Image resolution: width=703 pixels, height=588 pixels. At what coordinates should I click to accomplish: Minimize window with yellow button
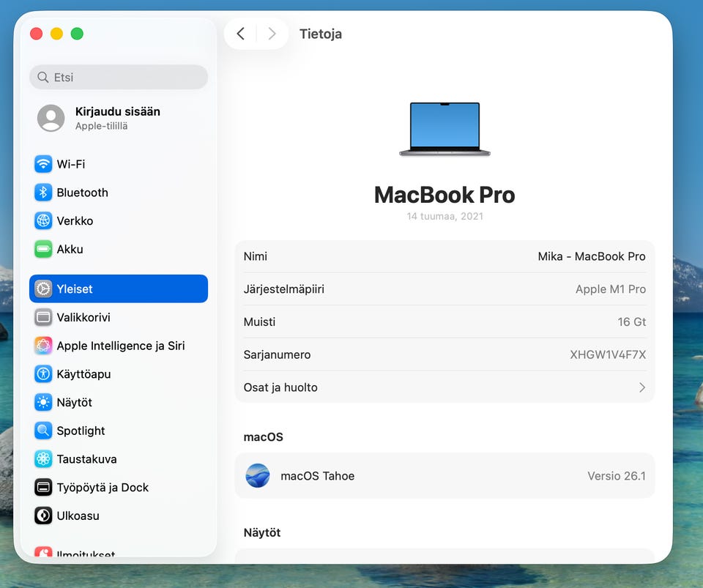(x=56, y=34)
